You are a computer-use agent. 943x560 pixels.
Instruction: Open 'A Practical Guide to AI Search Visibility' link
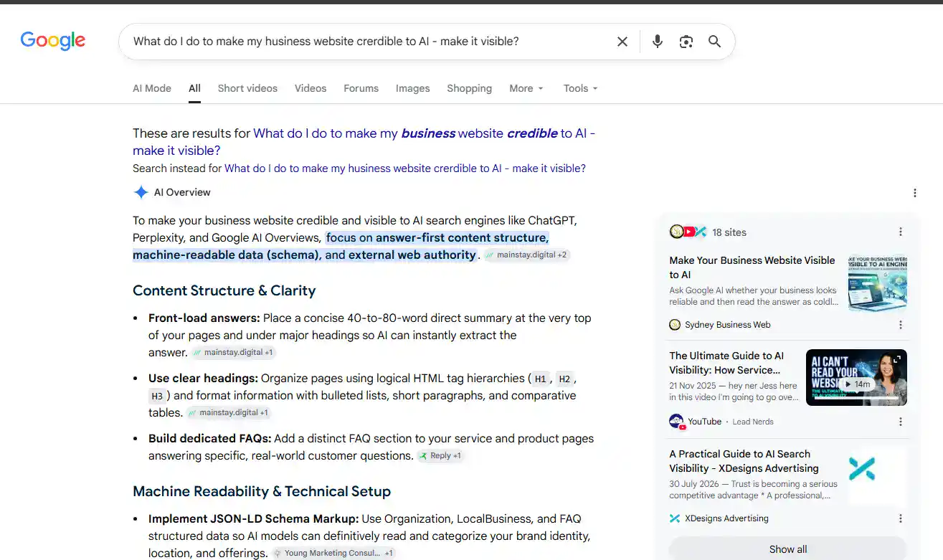point(744,461)
